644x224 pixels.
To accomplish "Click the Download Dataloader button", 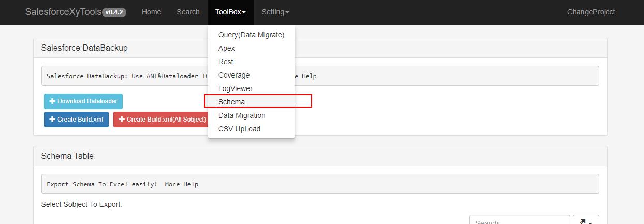I will pos(83,101).
